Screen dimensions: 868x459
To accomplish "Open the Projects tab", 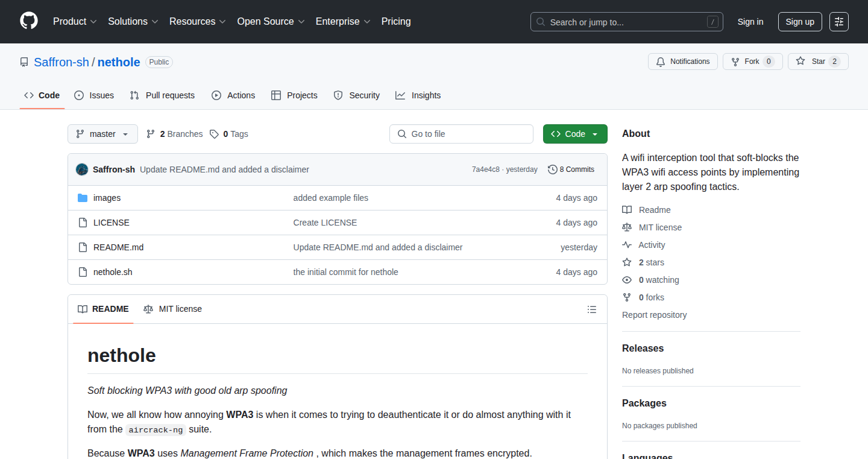I will pyautogui.click(x=294, y=95).
